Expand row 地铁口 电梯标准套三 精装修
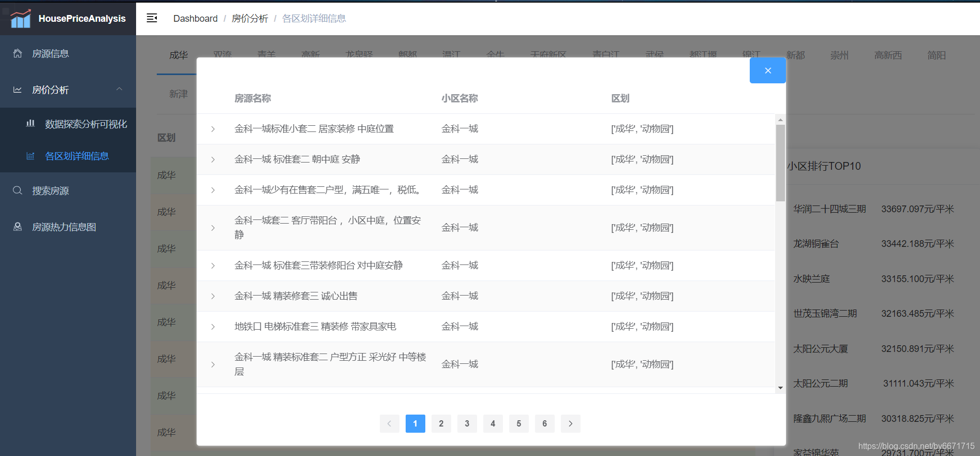Viewport: 980px width, 456px height. click(x=213, y=327)
